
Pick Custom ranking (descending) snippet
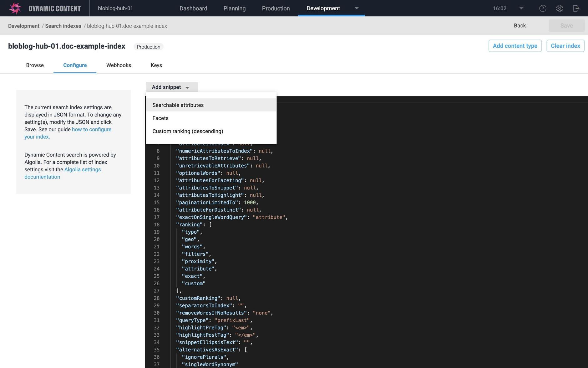(188, 132)
